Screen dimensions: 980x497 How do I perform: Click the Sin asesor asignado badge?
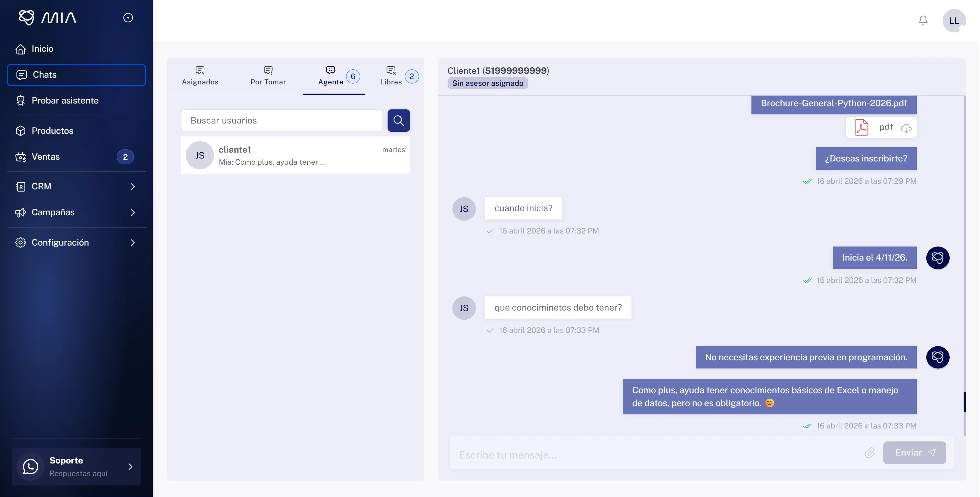point(488,83)
